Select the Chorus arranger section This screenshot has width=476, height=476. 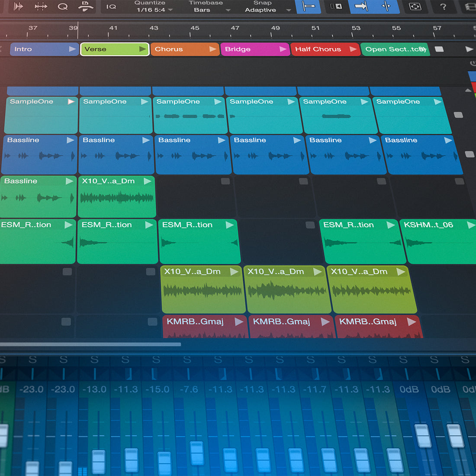(177, 49)
